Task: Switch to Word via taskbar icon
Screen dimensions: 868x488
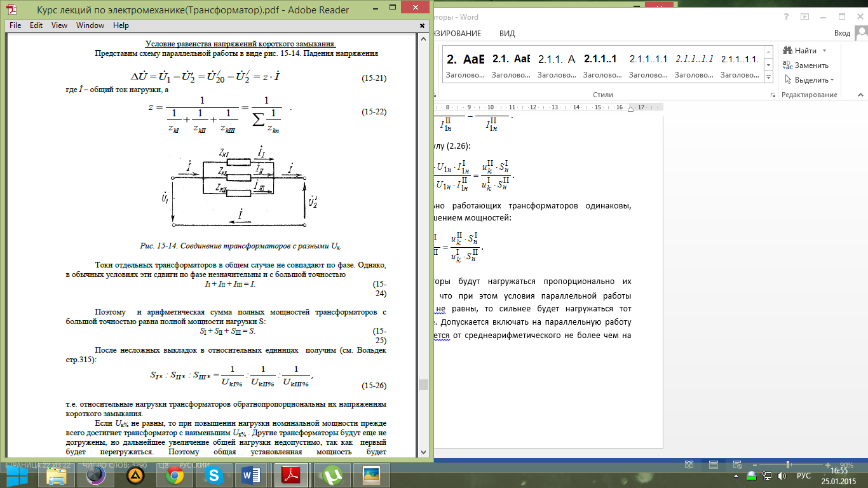Action: coord(252,475)
